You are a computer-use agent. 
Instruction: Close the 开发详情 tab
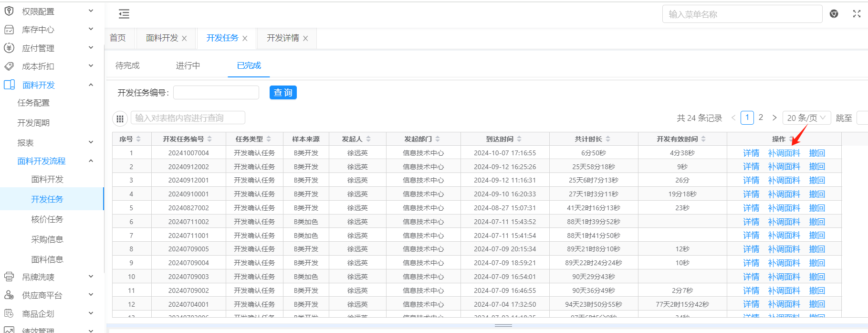pyautogui.click(x=305, y=38)
